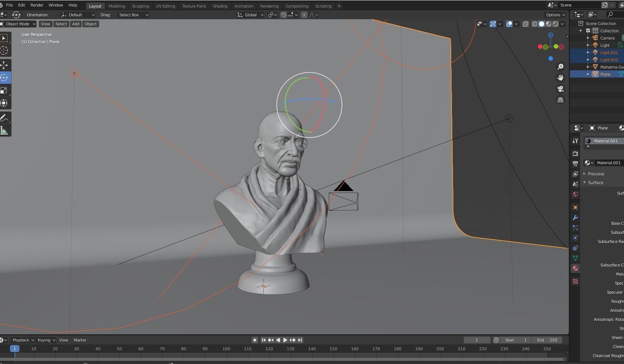Image resolution: width=624 pixels, height=364 pixels.
Task: Open the Keying dropdown in timeline
Action: pyautogui.click(x=46, y=340)
